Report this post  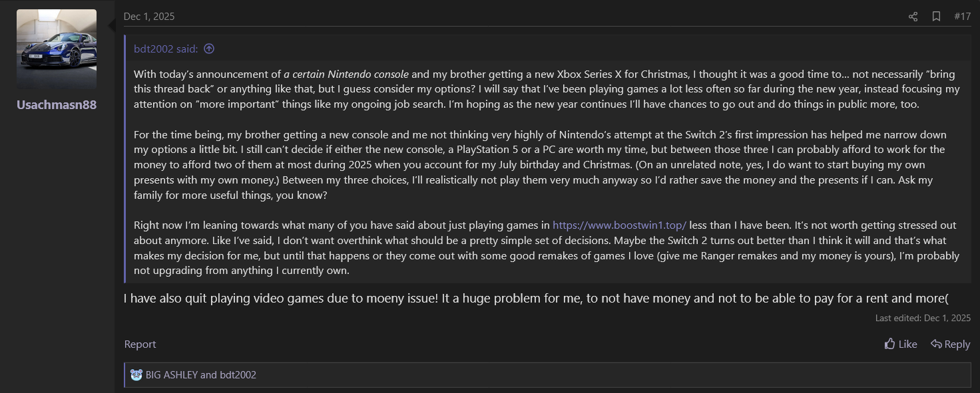(140, 344)
